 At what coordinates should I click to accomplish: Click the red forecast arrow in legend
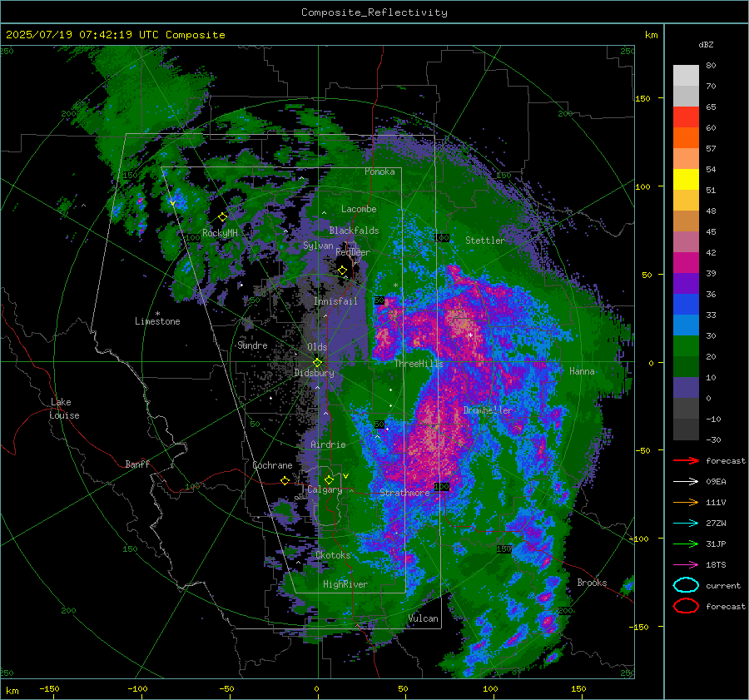[686, 460]
